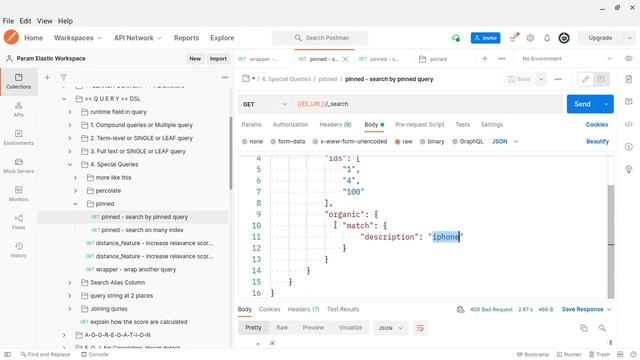
Task: Expand the percolate folder
Action: [75, 191]
